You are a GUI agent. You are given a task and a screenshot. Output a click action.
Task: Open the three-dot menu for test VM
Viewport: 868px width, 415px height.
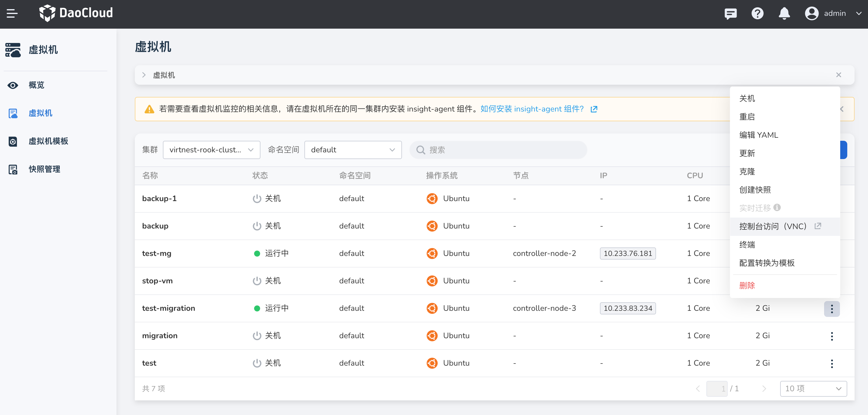click(x=832, y=364)
